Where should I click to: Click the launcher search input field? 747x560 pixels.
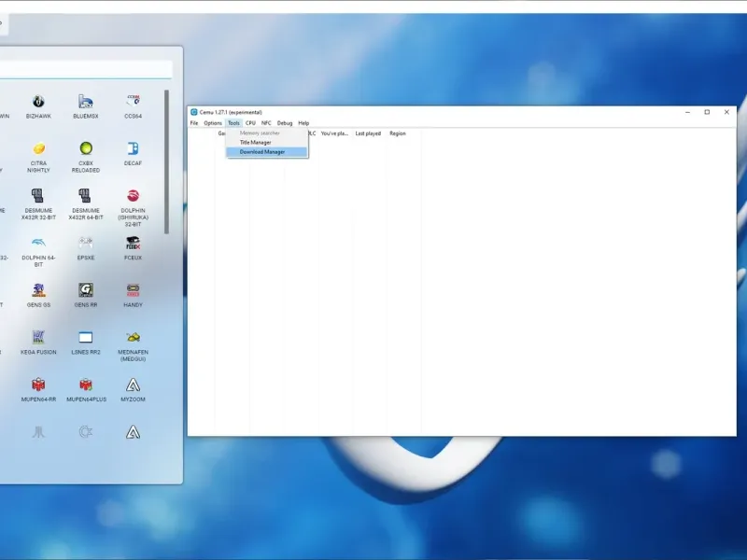tap(86, 69)
